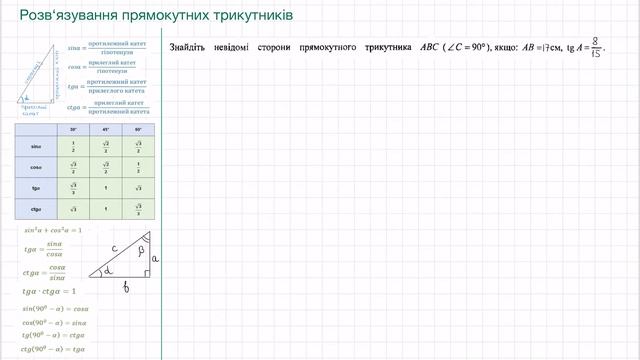Click the identity "sin²α + cos²α = 1"

tap(53, 230)
